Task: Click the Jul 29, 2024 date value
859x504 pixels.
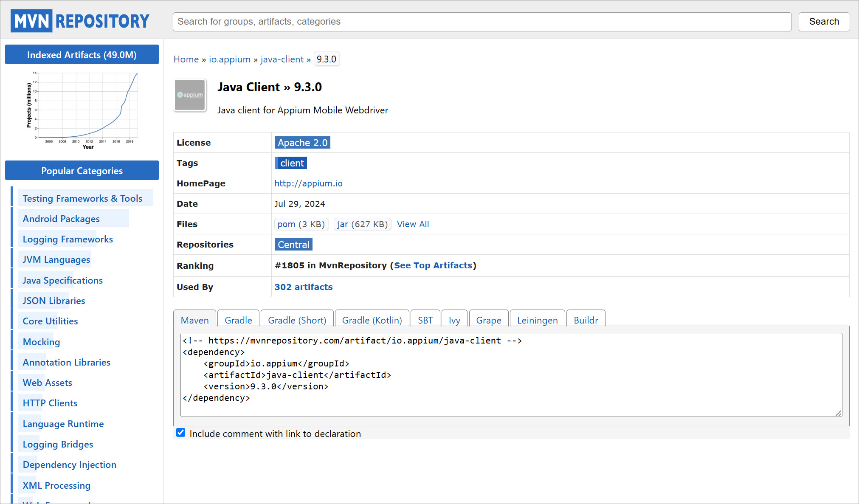Action: [300, 204]
